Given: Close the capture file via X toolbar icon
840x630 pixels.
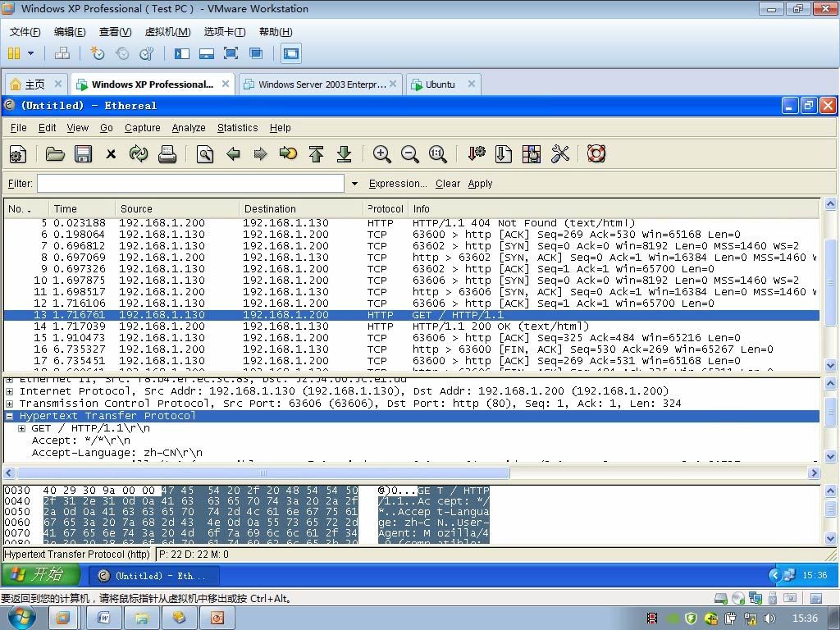Looking at the screenshot, I should tap(111, 154).
